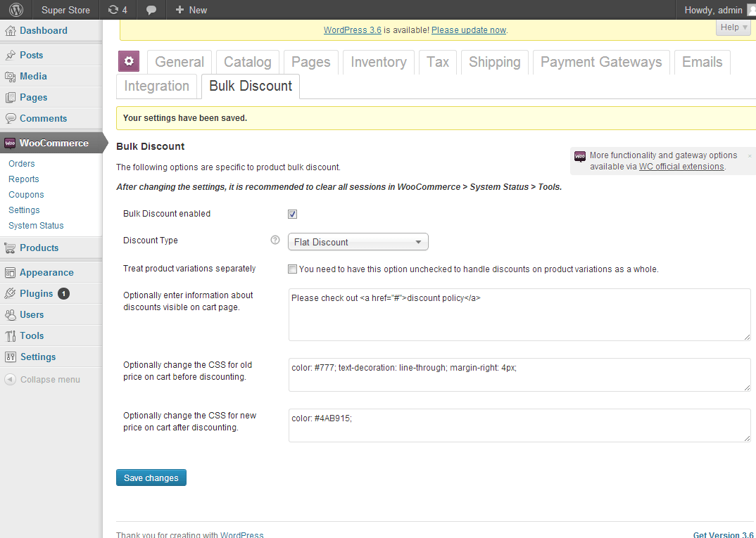This screenshot has height=538, width=756.
Task: Click the new price CSS text area
Action: point(519,425)
